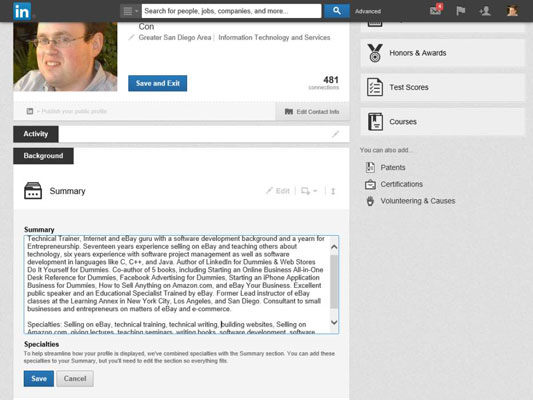This screenshot has width=533, height=400.
Task: Select the Background tab
Action: coord(43,156)
